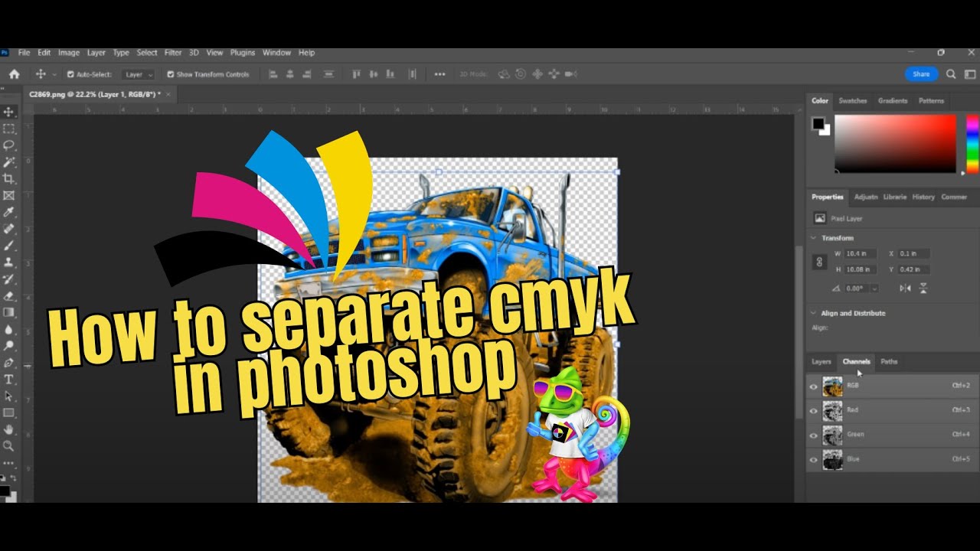
Task: Click the Y position input field
Action: 913,269
